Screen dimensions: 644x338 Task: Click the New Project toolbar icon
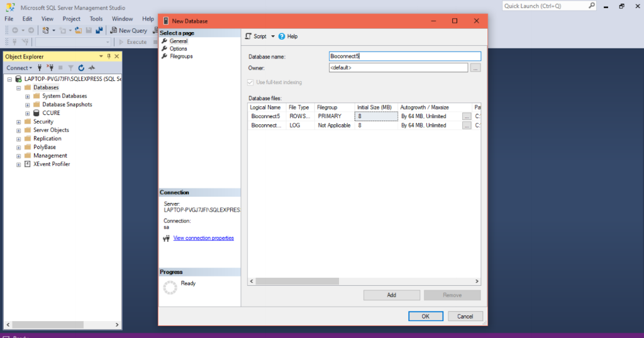tap(45, 30)
